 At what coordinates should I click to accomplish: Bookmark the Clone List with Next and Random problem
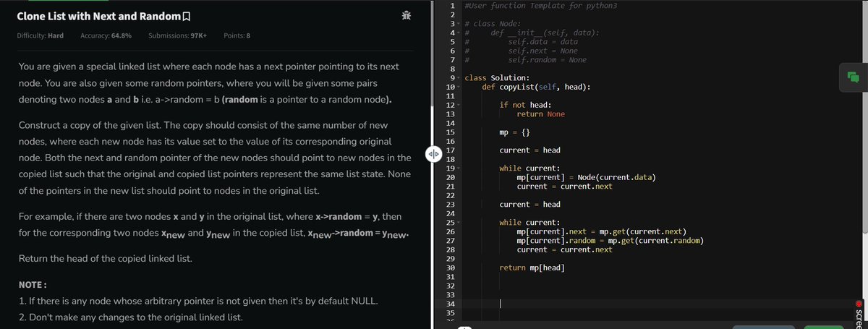[x=187, y=16]
